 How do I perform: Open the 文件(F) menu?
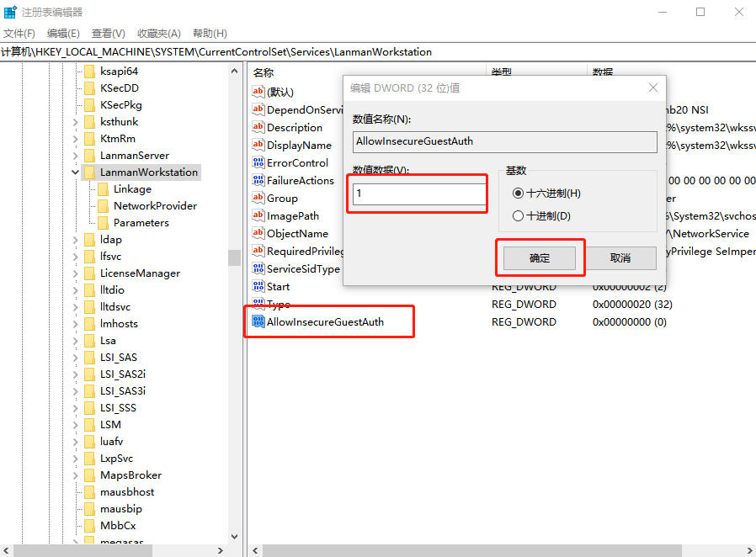pyautogui.click(x=19, y=34)
